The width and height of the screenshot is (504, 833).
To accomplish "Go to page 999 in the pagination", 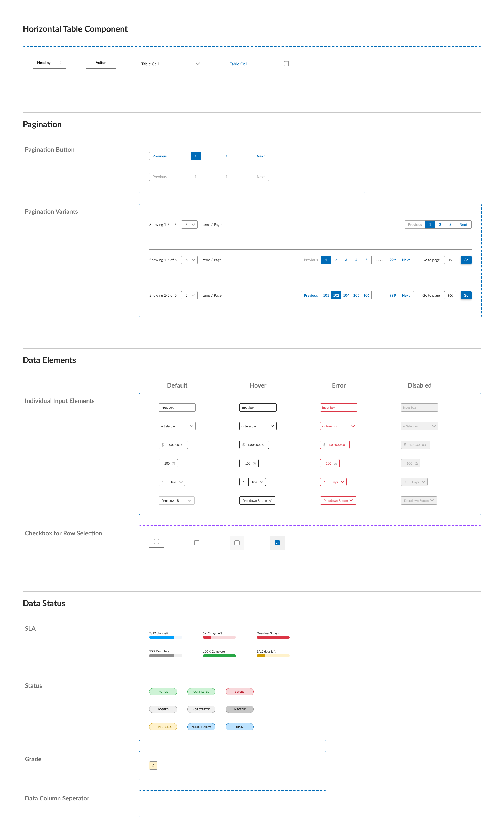I will (x=392, y=260).
